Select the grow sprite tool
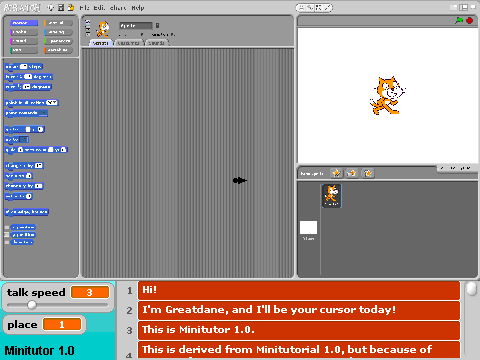This screenshot has width=480, height=360. (319, 8)
